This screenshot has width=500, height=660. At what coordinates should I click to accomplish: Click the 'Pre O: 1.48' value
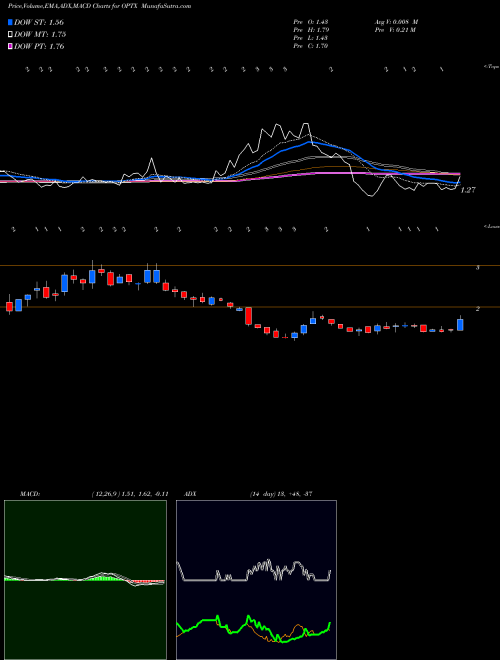click(311, 22)
